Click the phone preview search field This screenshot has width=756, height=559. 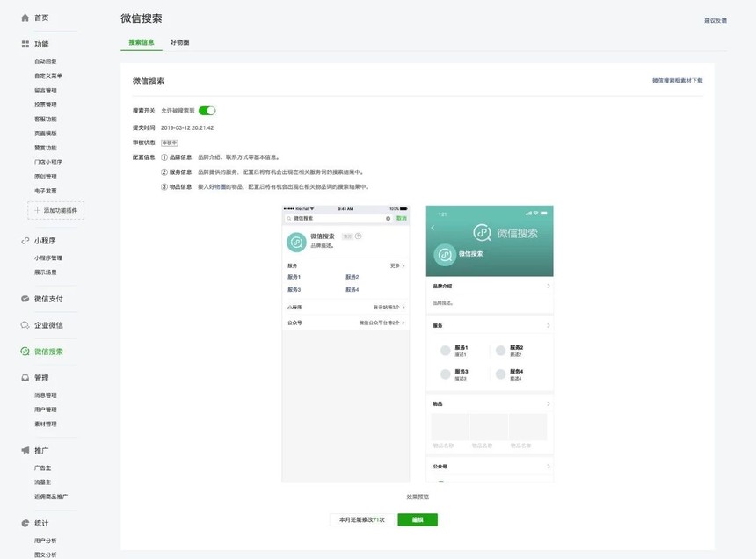pos(338,218)
